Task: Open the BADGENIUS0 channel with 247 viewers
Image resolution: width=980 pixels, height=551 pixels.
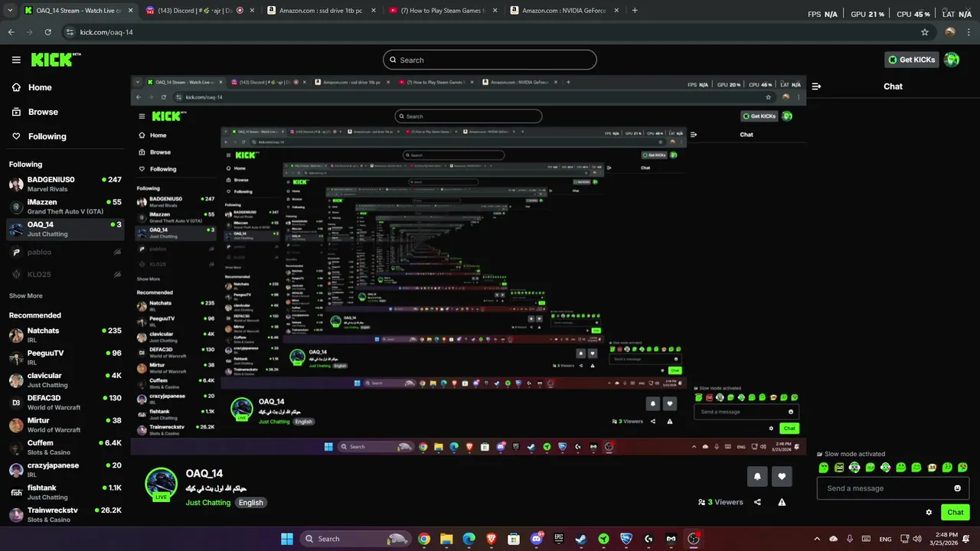Action: click(x=65, y=184)
